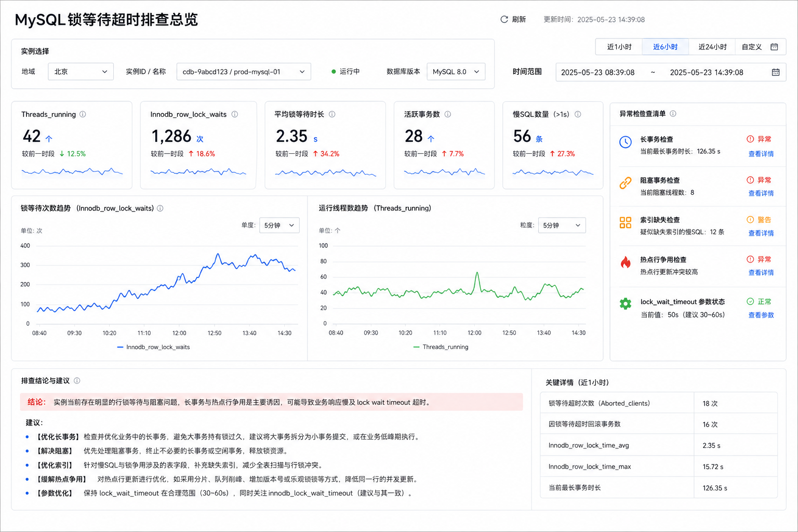Show info tooltip for 活跃事务数
Screen dimensions: 798x532
click(x=448, y=114)
